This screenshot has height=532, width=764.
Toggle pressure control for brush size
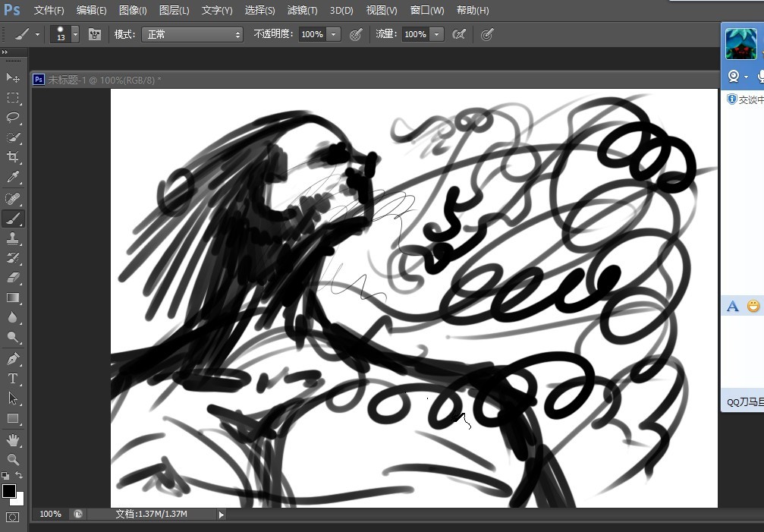(x=487, y=34)
